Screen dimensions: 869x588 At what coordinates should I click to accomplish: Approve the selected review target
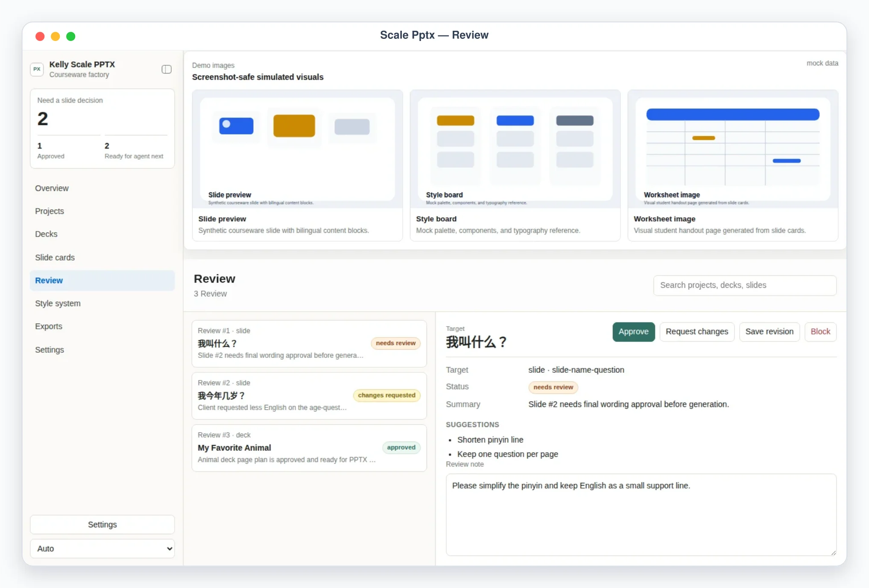click(634, 332)
